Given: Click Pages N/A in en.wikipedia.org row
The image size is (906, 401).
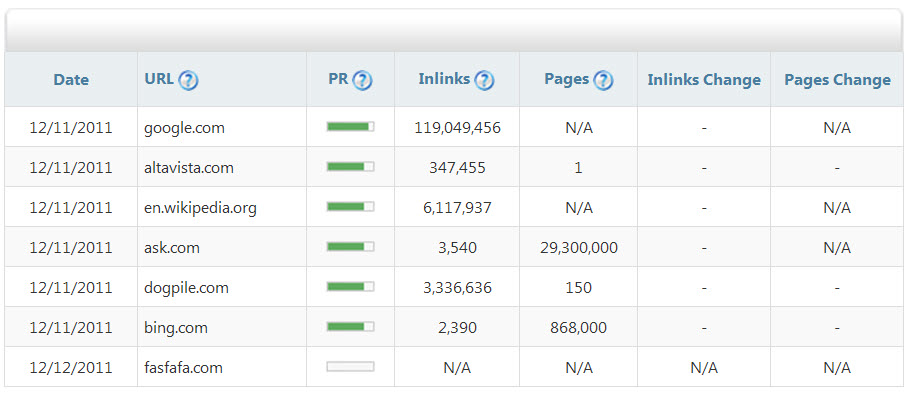Looking at the screenshot, I should point(579,208).
